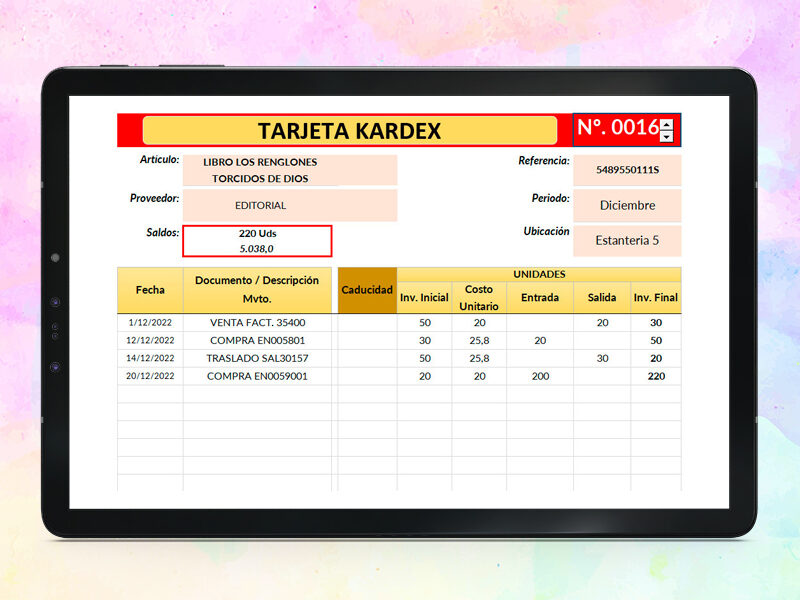
Task: Select Inv. Inicial 20 in COMPRA EN0059001 row
Action: 424,376
